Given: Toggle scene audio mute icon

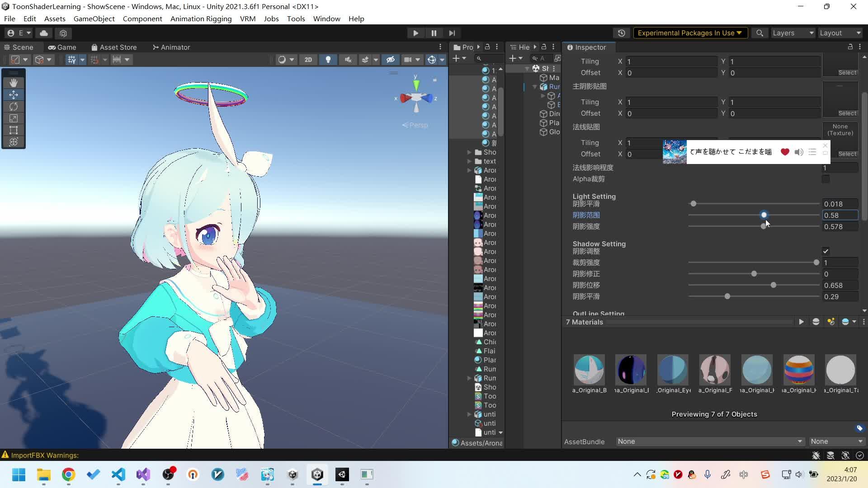Looking at the screenshot, I should click(348, 59).
